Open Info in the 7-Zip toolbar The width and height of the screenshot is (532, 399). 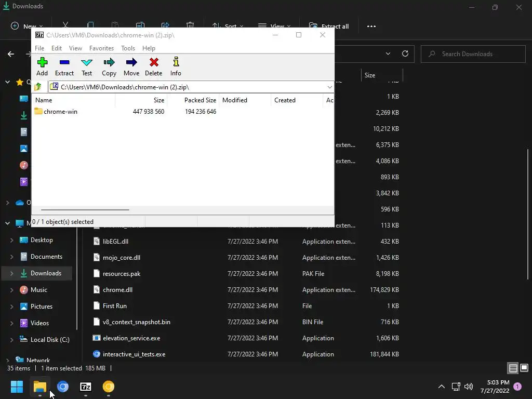176,66
